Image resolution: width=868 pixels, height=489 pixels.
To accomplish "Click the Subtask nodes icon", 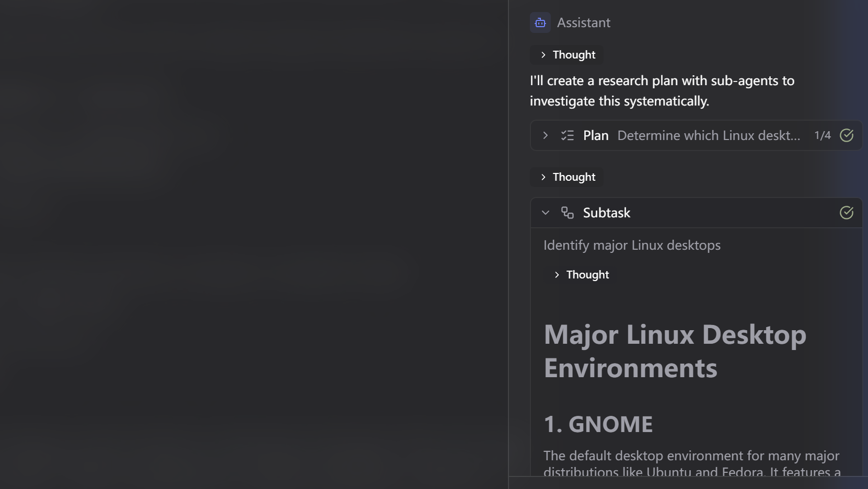I will 567,213.
